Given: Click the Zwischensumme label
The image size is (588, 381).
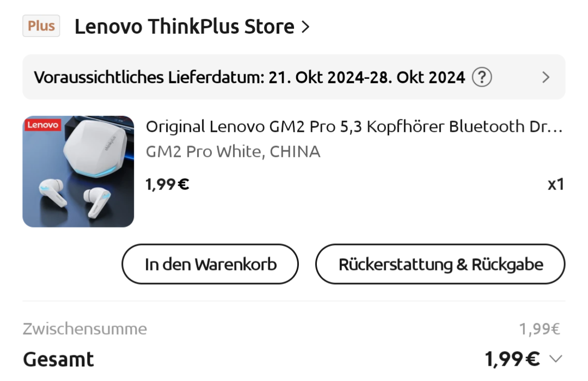Looking at the screenshot, I should (85, 329).
